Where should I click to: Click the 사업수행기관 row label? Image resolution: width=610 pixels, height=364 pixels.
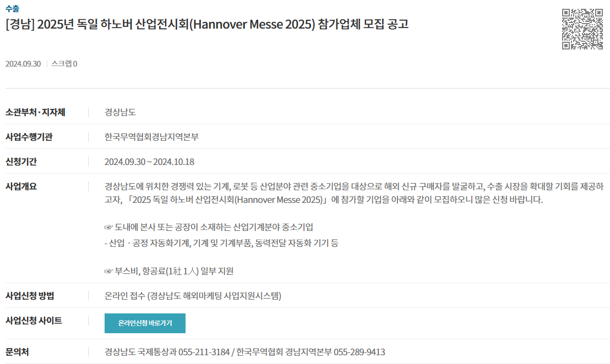pos(29,137)
